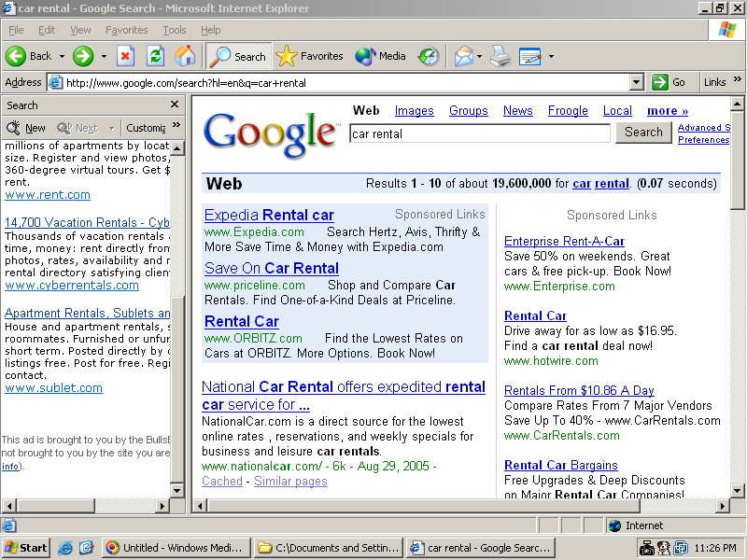Open the Forward history dropdown arrow
The height and width of the screenshot is (560, 747).
[x=104, y=56]
